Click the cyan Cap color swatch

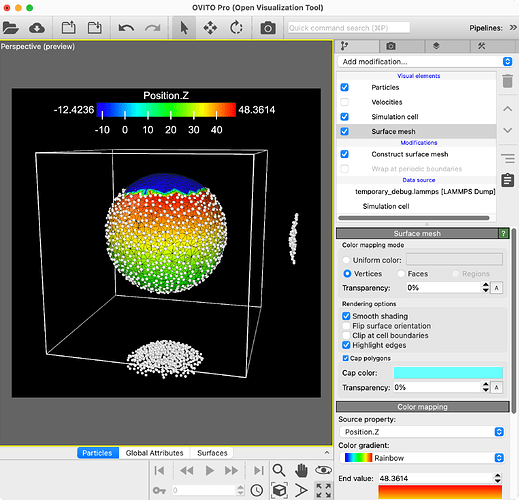[x=448, y=373]
